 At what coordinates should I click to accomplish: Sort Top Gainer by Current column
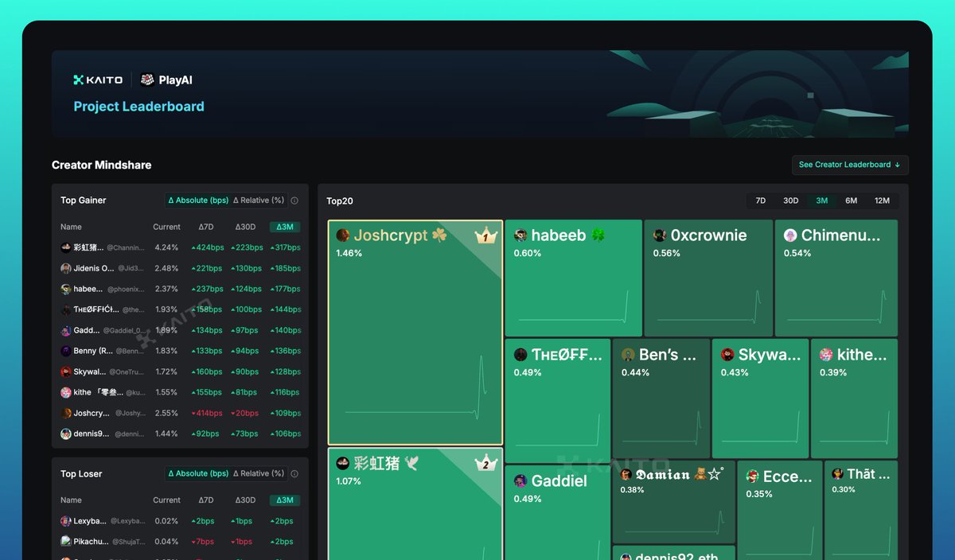point(166,227)
